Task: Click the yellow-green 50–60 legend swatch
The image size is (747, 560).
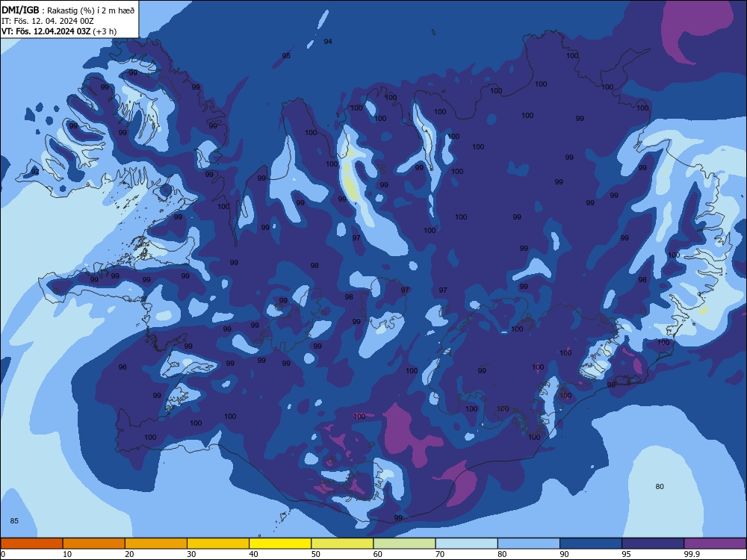Action: 342,544
